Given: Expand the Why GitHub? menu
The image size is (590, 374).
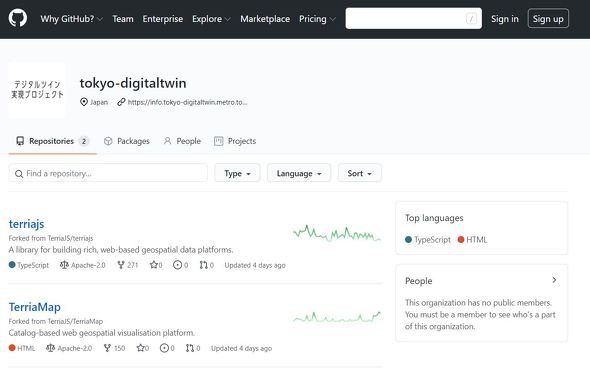Looking at the screenshot, I should click(x=71, y=19).
